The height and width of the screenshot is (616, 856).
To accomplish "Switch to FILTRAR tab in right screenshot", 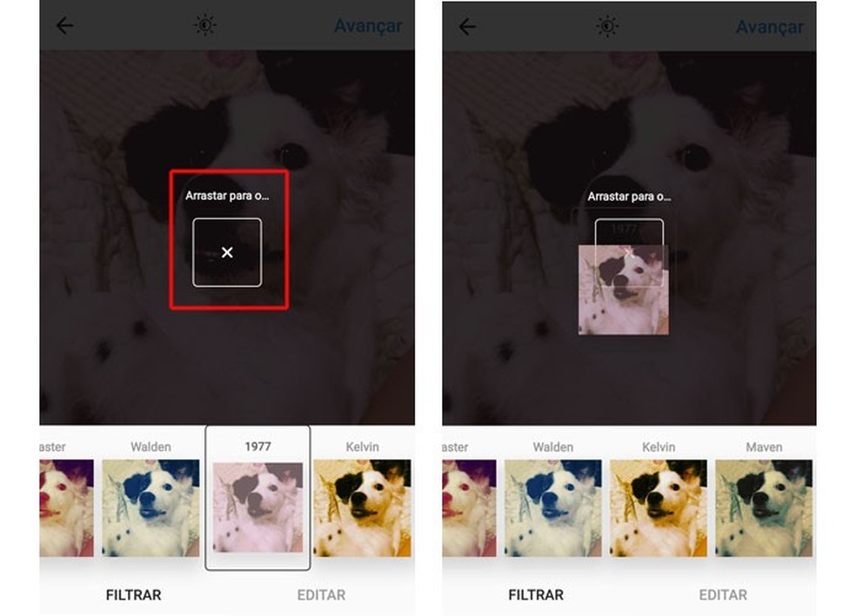I will (x=536, y=595).
